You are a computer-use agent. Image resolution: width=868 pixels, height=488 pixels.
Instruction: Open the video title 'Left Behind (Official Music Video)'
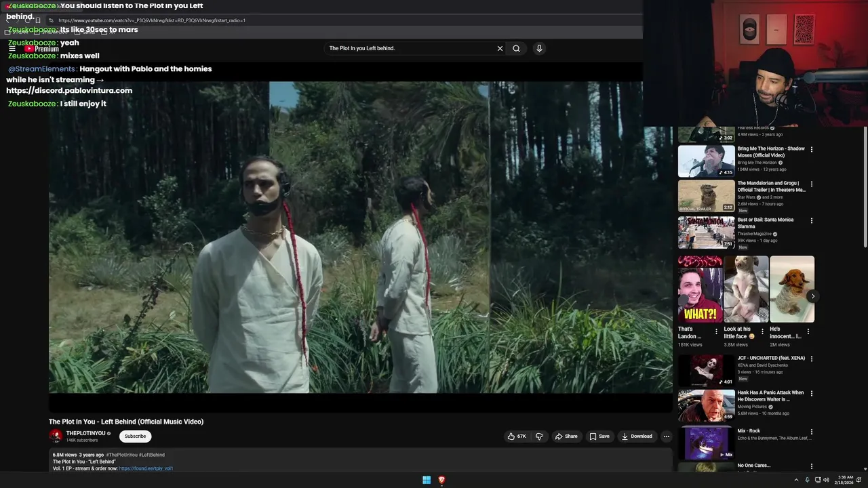126,422
